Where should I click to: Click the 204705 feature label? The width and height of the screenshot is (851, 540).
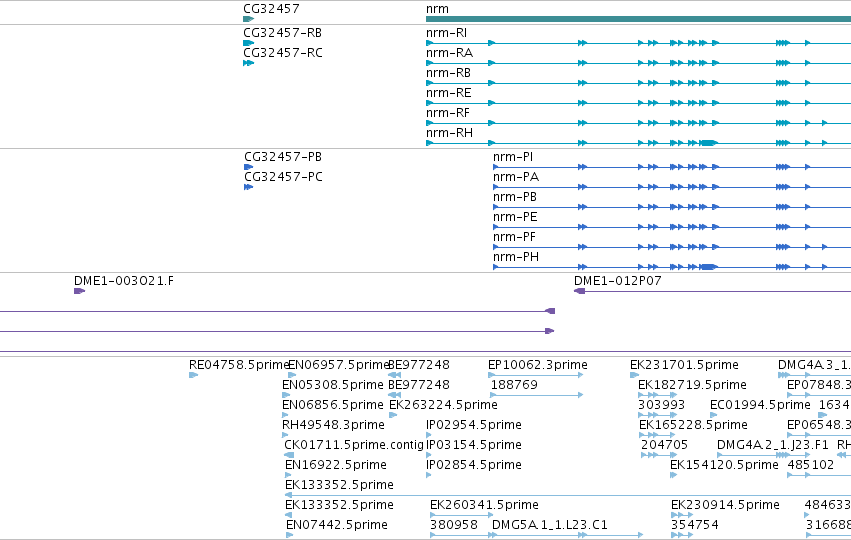point(664,445)
